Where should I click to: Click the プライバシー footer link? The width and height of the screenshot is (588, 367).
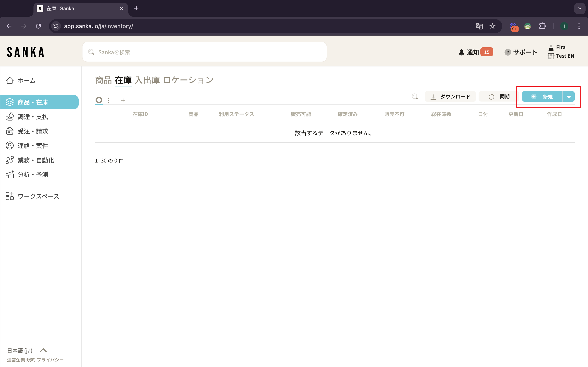pos(50,360)
